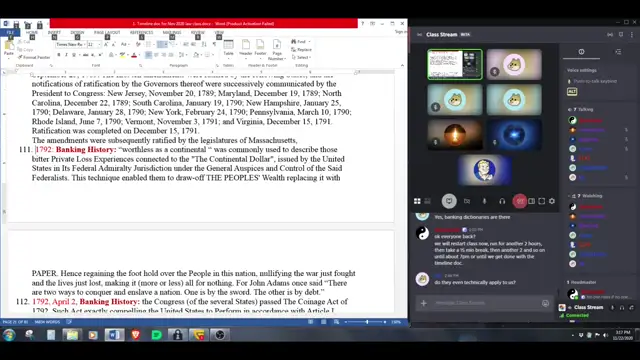This screenshot has width=640, height=360.
Task: Click the red font color button
Action: coord(134,55)
